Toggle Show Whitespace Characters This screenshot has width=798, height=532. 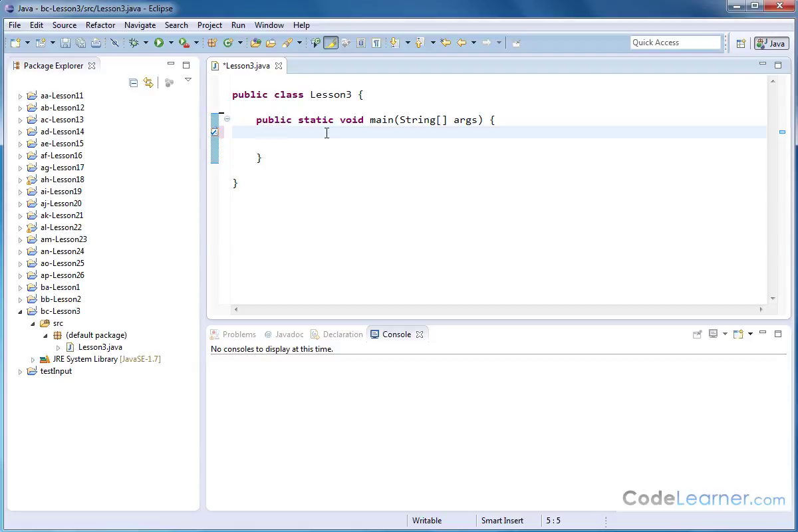pyautogui.click(x=376, y=43)
